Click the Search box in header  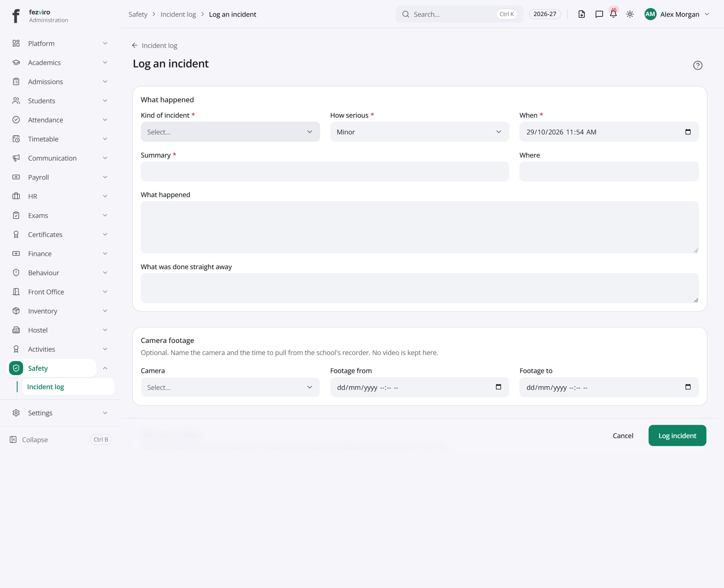pos(459,14)
